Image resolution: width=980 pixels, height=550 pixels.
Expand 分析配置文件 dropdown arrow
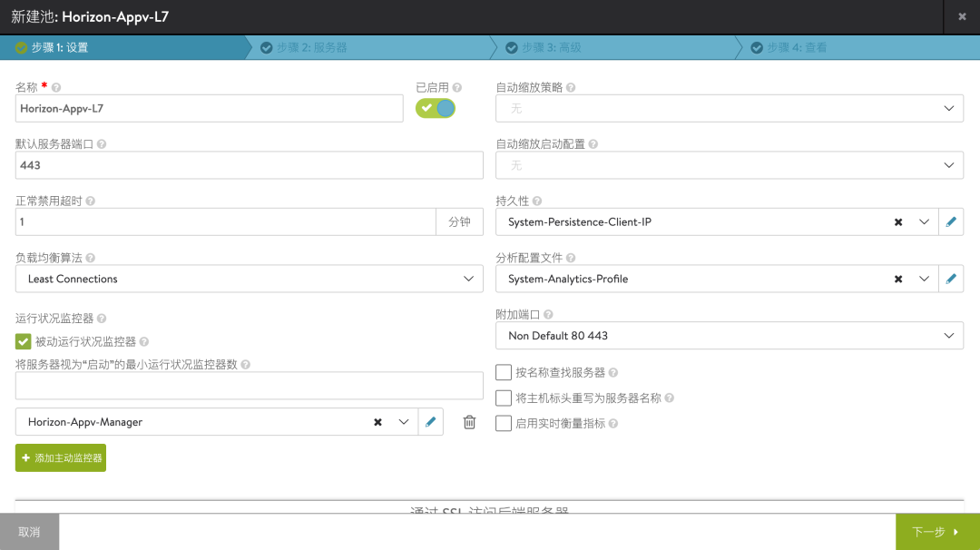coord(924,279)
